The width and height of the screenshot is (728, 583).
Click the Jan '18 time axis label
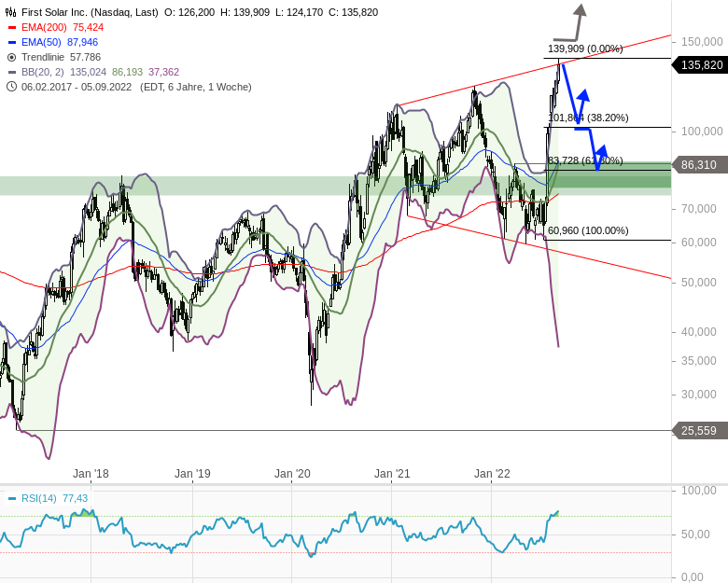91,474
